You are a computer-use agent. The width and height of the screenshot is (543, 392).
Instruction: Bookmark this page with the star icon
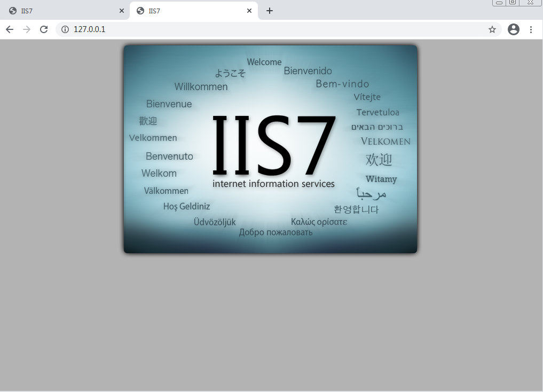tap(492, 29)
